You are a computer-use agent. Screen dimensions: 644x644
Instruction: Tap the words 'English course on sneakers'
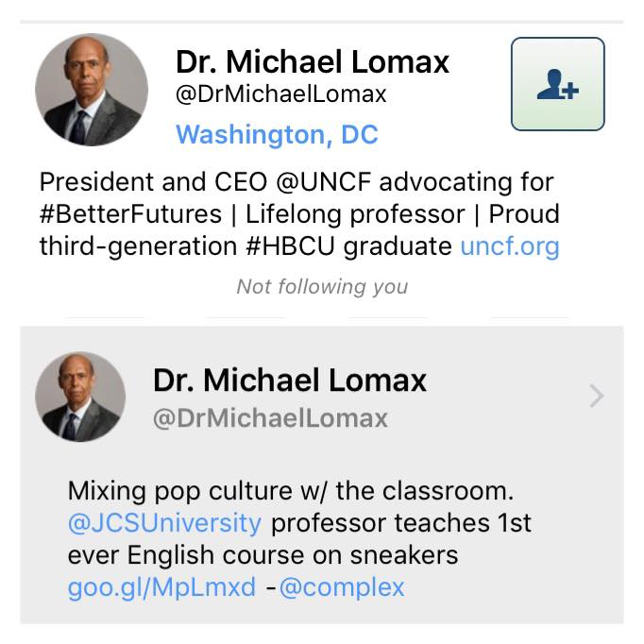(293, 555)
